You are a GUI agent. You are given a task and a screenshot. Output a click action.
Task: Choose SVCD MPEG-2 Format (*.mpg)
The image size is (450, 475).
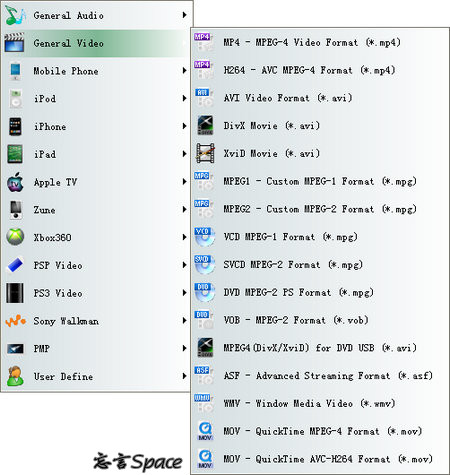click(320, 264)
